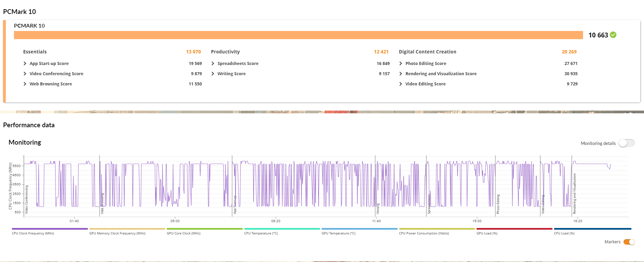
Task: Click the Video Editing chart marker
Action: pyautogui.click(x=543, y=204)
